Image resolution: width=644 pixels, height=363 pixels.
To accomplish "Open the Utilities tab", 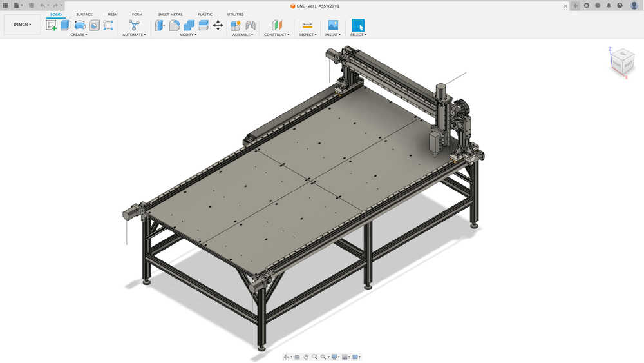I will 235,14.
